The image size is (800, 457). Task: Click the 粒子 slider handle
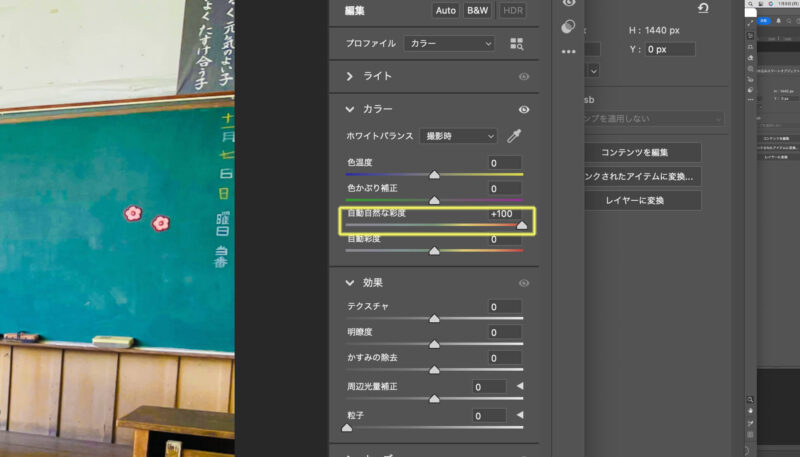(x=347, y=427)
